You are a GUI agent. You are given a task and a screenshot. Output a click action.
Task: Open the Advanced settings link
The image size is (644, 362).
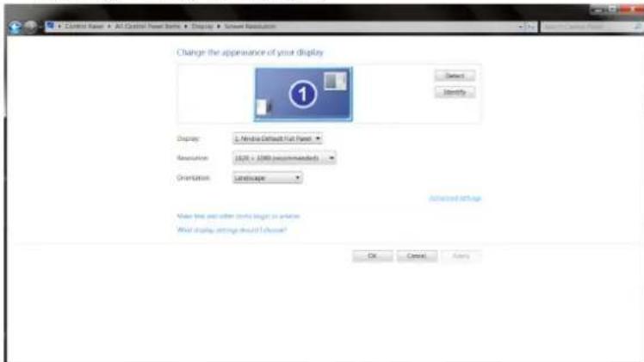coord(455,199)
